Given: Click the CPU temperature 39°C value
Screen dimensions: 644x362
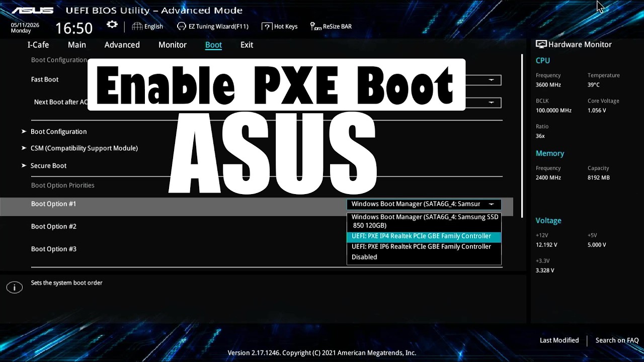Looking at the screenshot, I should pyautogui.click(x=594, y=85).
